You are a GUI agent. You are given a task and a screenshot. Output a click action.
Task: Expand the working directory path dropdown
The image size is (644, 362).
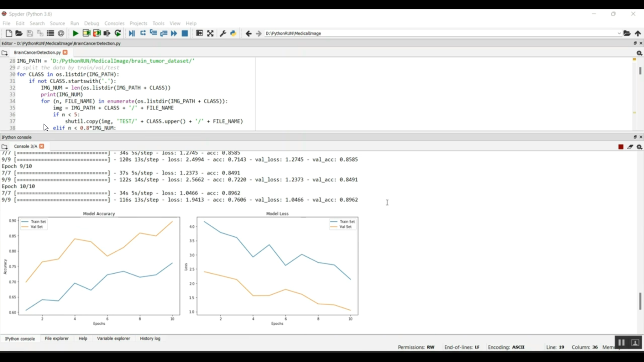(619, 33)
